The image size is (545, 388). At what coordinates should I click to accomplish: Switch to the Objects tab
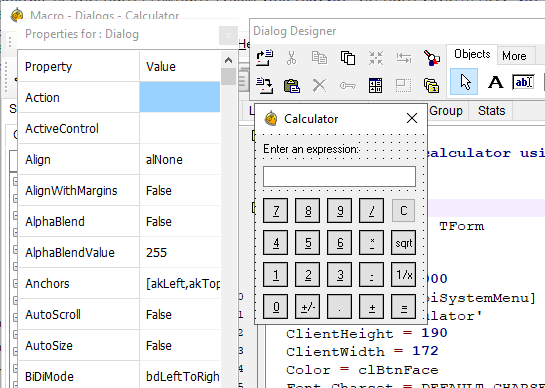[x=472, y=54]
